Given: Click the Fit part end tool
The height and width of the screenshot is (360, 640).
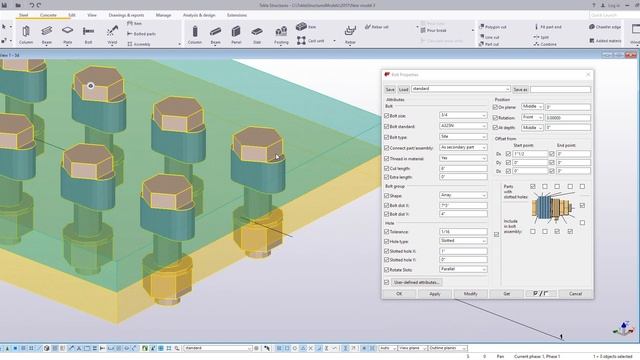Looking at the screenshot, I should (x=548, y=27).
